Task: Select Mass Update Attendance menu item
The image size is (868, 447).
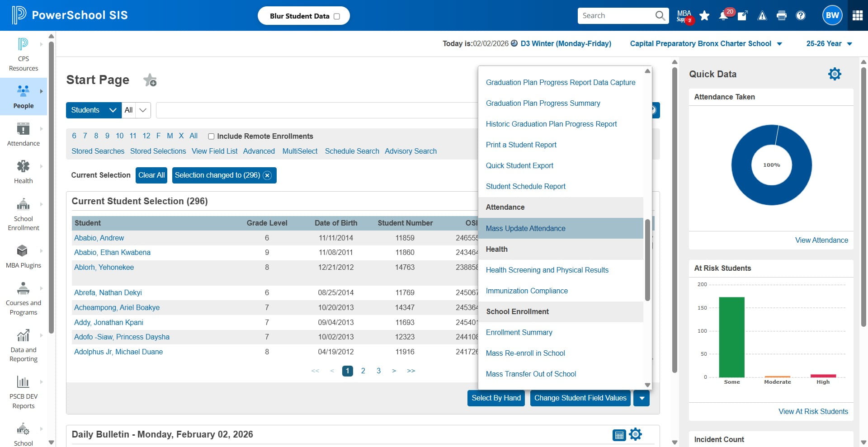Action: pyautogui.click(x=561, y=228)
